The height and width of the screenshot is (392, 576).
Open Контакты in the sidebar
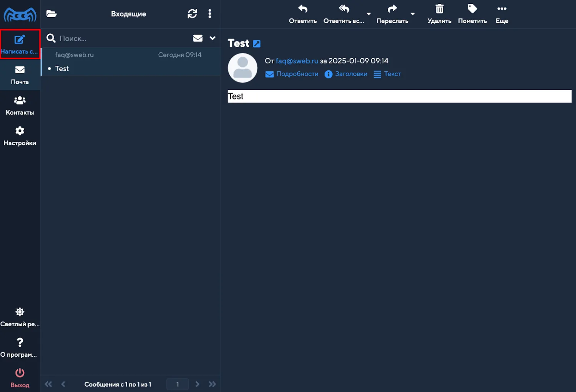pos(20,105)
